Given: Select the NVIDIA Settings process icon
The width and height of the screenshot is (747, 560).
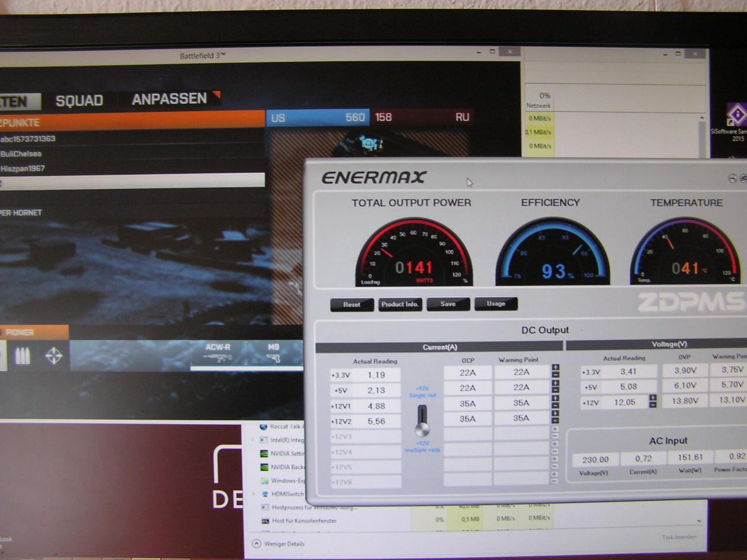Looking at the screenshot, I should click(x=264, y=453).
